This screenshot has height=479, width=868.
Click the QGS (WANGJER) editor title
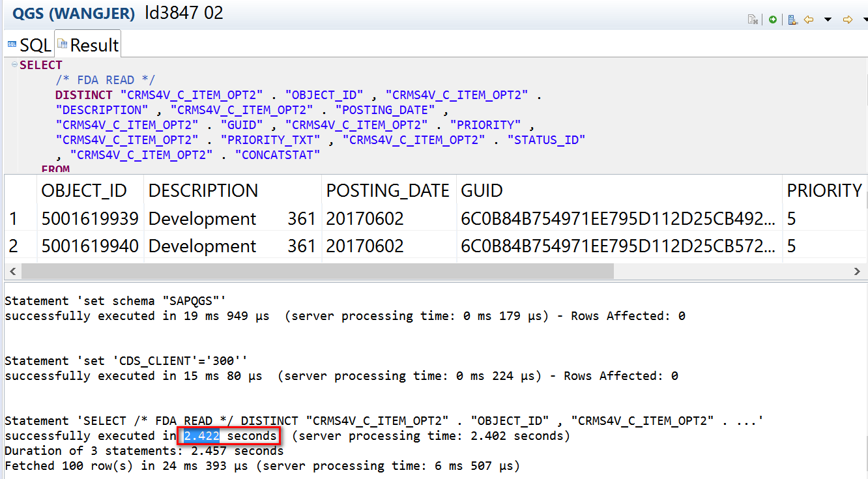click(74, 13)
